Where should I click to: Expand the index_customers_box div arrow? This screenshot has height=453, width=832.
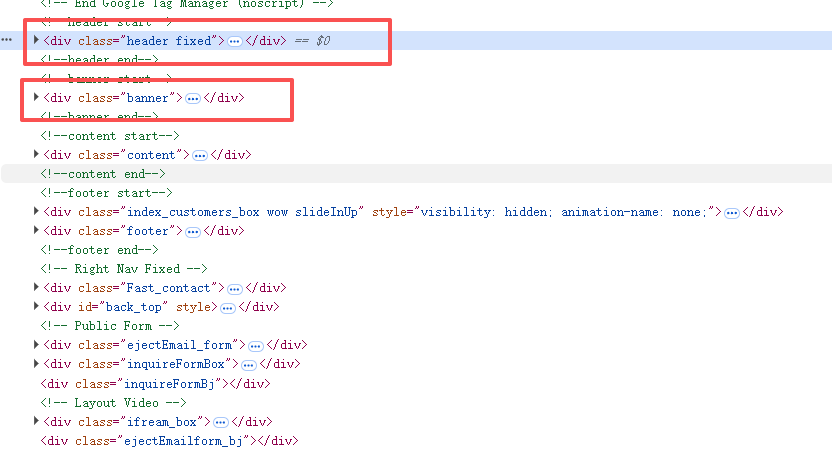(x=37, y=212)
